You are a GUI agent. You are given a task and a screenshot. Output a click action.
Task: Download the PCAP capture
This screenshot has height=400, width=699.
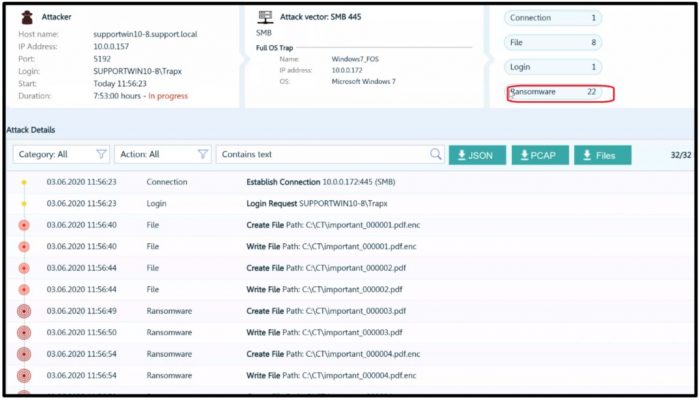coord(540,155)
